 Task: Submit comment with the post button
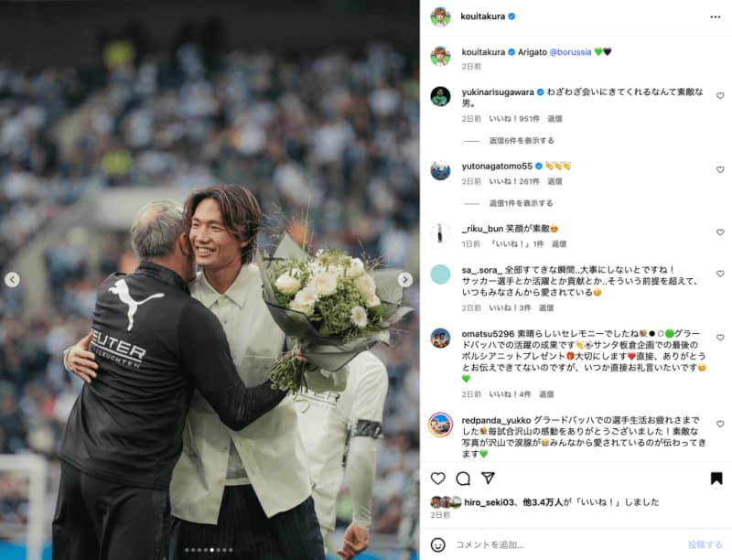705,544
